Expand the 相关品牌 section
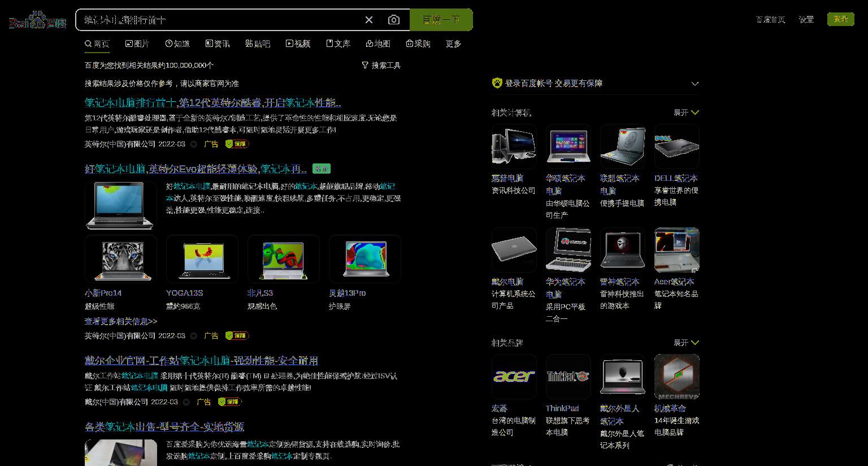The height and width of the screenshot is (466, 868). click(686, 343)
